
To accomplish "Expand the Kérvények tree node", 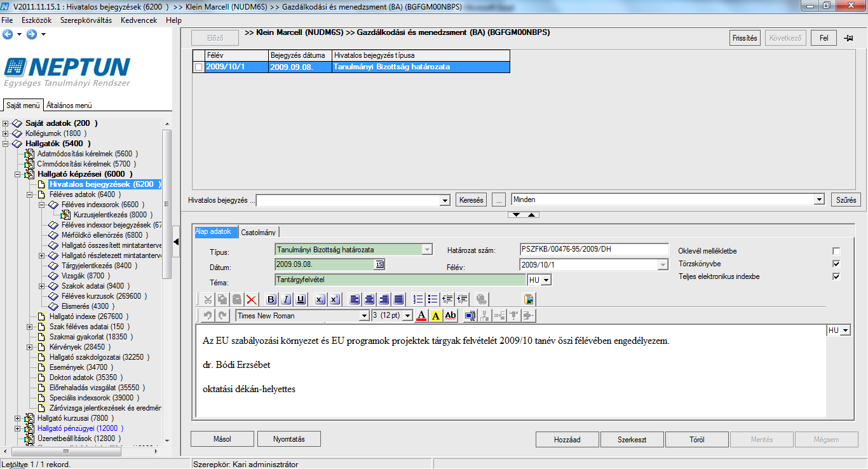I will 30,347.
